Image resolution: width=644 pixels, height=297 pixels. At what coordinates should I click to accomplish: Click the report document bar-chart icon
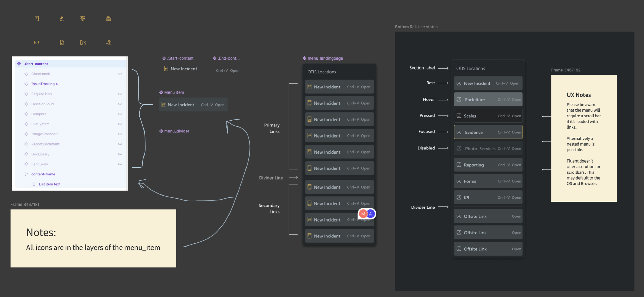pyautogui.click(x=62, y=43)
